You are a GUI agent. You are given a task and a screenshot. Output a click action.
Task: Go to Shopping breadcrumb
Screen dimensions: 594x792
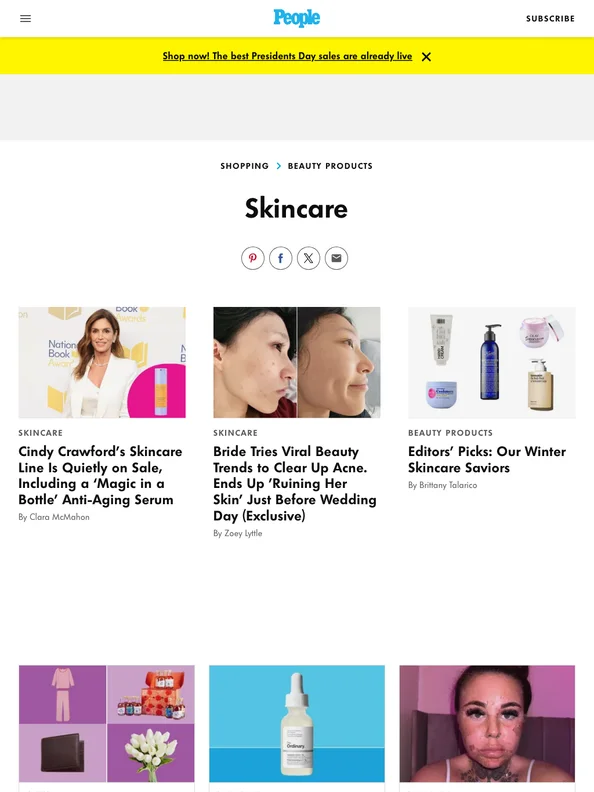click(244, 166)
